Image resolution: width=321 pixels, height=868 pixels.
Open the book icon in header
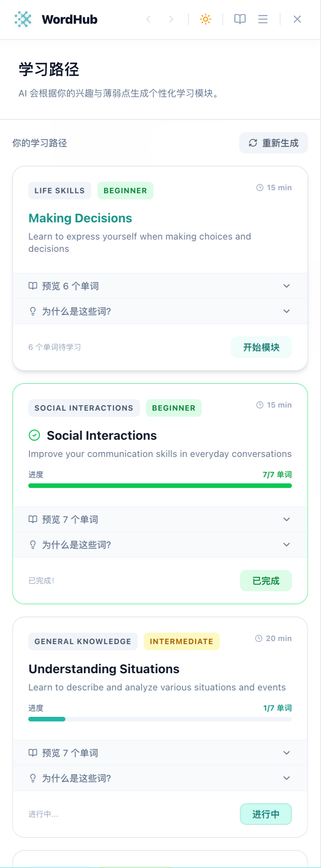[x=240, y=19]
